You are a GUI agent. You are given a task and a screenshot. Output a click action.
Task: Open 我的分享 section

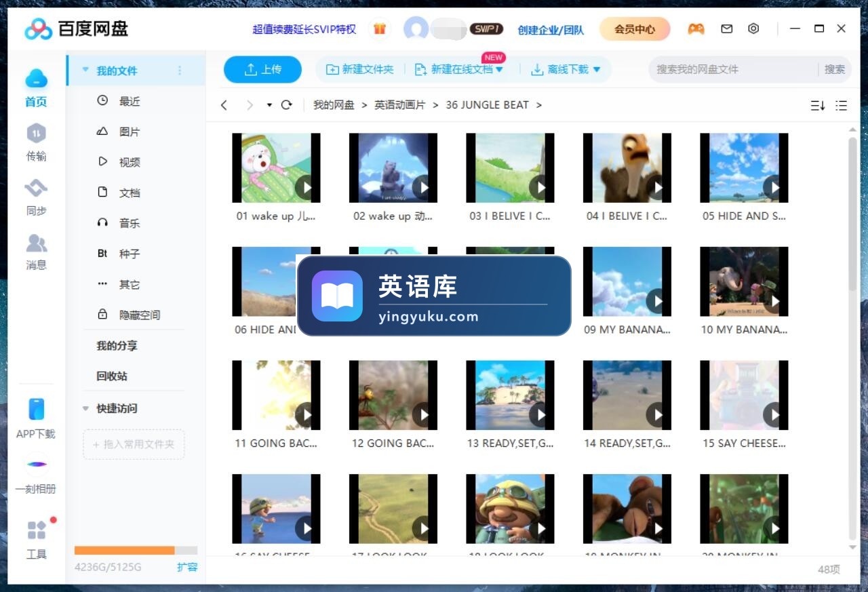pyautogui.click(x=117, y=345)
